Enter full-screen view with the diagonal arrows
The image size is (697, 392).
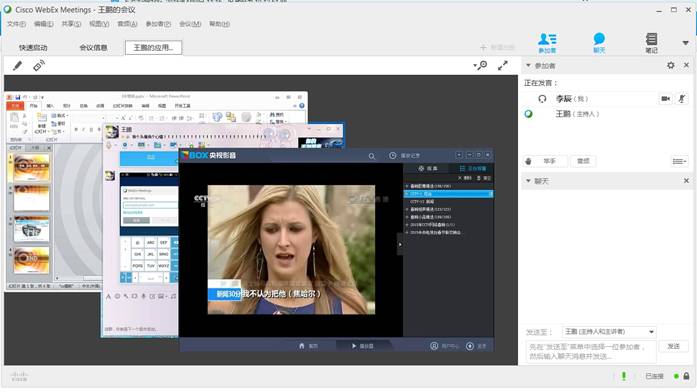503,66
